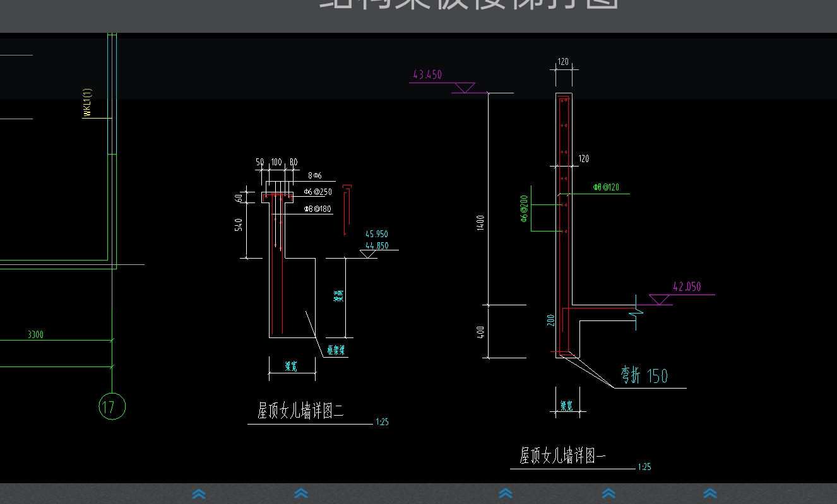This screenshot has width=837, height=504.
Task: Click the magenta elevation label 43.450
Action: coord(427,74)
